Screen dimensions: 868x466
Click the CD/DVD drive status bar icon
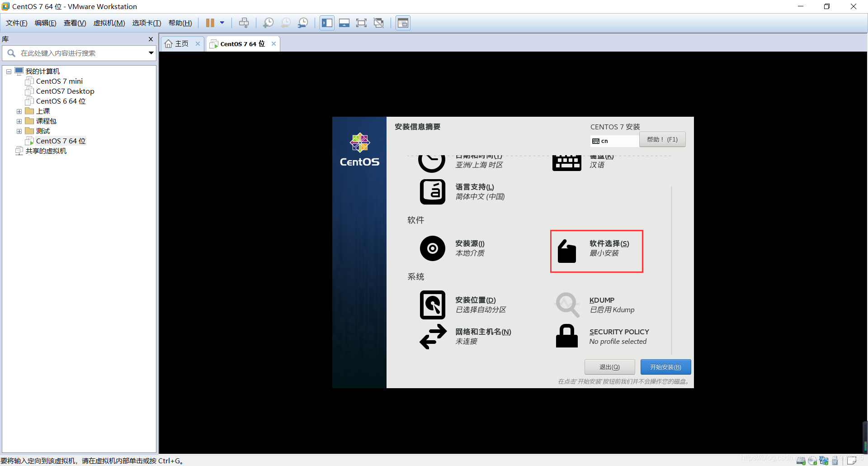point(812,461)
